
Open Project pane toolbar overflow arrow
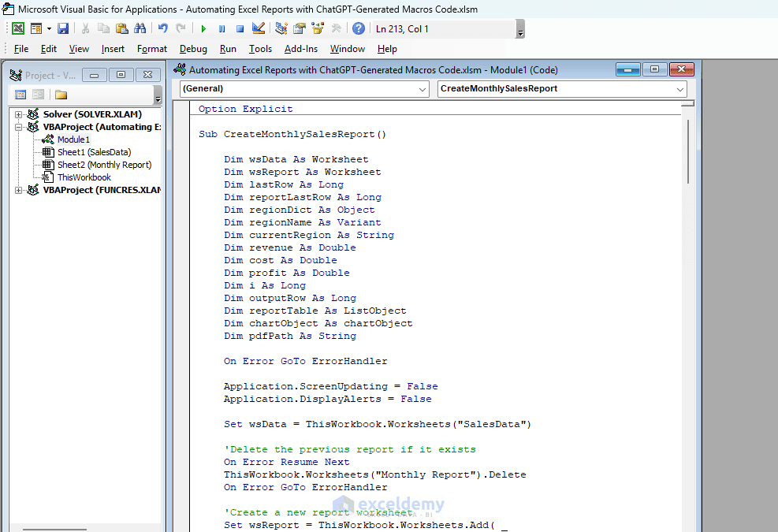click(x=158, y=95)
